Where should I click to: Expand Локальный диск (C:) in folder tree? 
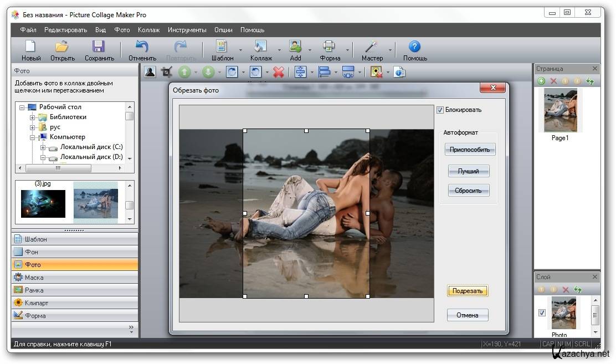coord(43,147)
